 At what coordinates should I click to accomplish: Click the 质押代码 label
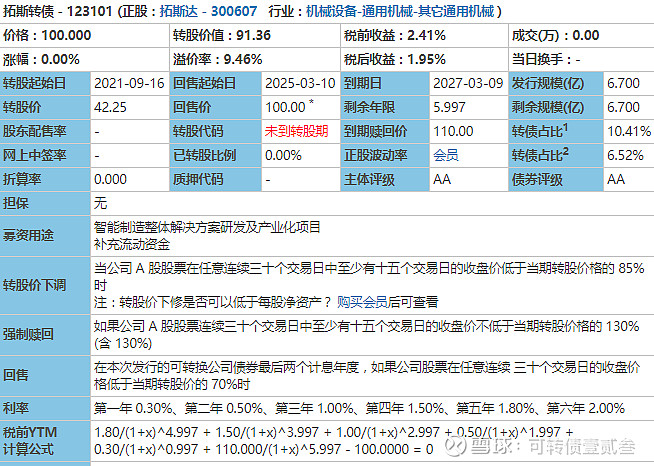point(198,179)
